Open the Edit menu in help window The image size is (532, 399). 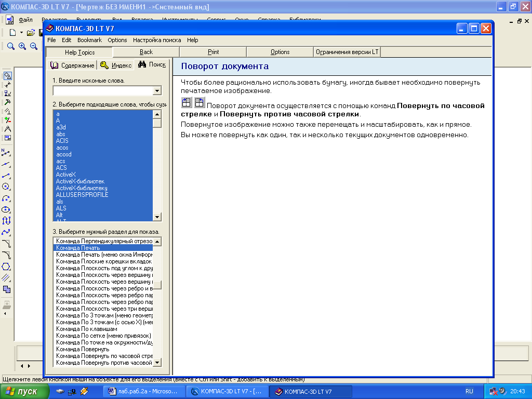point(66,40)
